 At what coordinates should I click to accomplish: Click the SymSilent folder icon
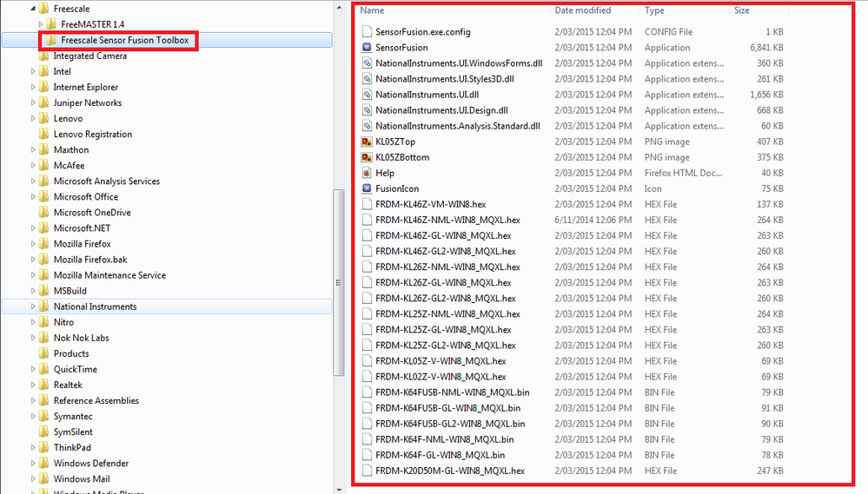coord(43,432)
